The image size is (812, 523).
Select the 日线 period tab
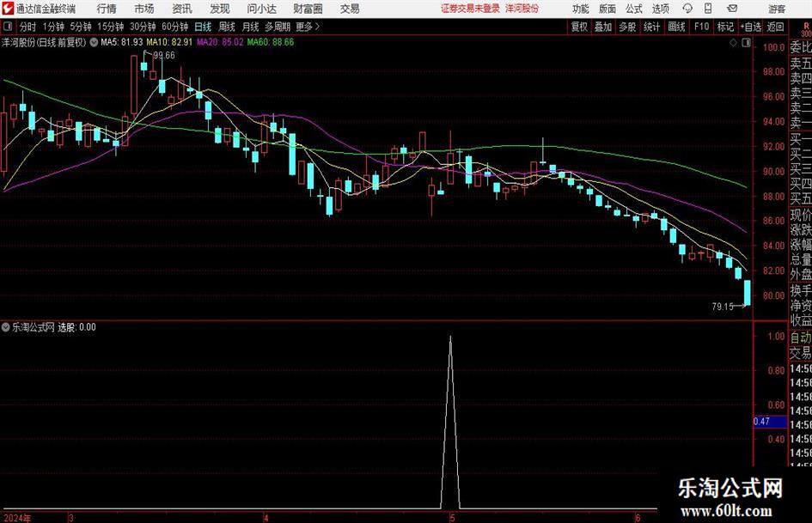[203, 27]
